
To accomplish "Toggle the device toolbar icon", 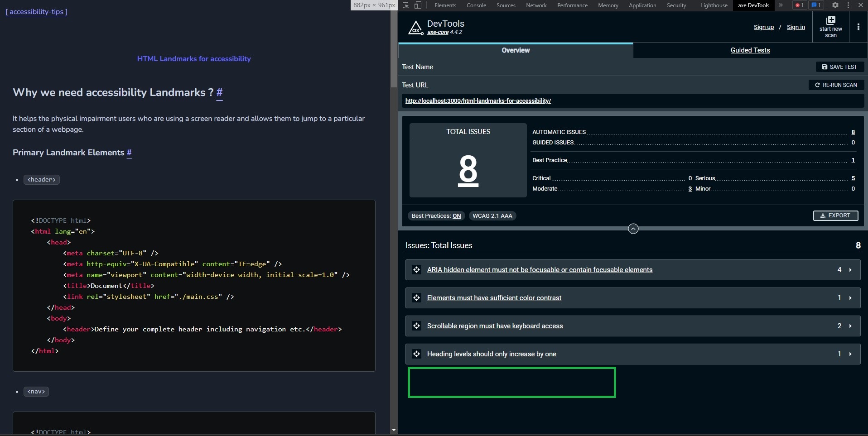I will [x=418, y=5].
